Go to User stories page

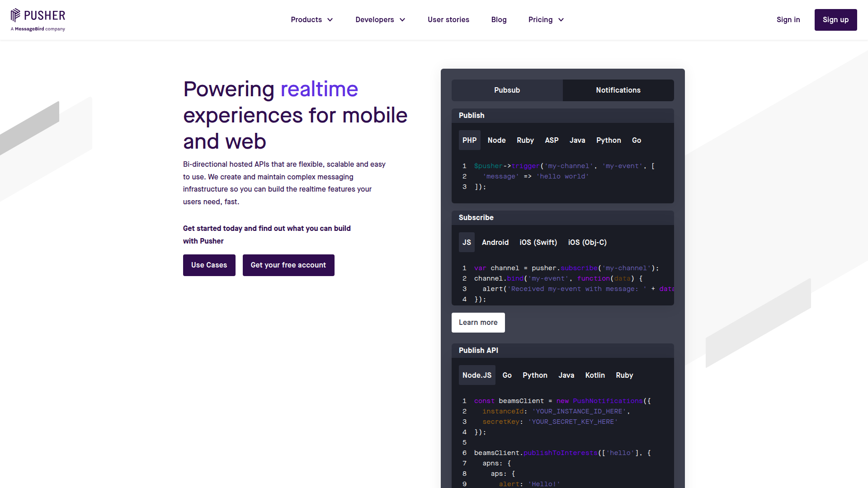coord(448,20)
